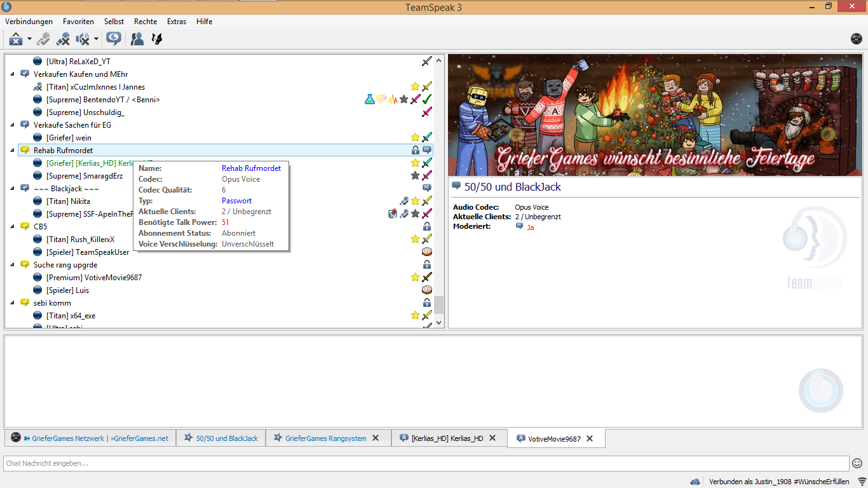This screenshot has height=488, width=868.
Task: Open the contacts manager toolbar icon
Action: click(x=137, y=39)
